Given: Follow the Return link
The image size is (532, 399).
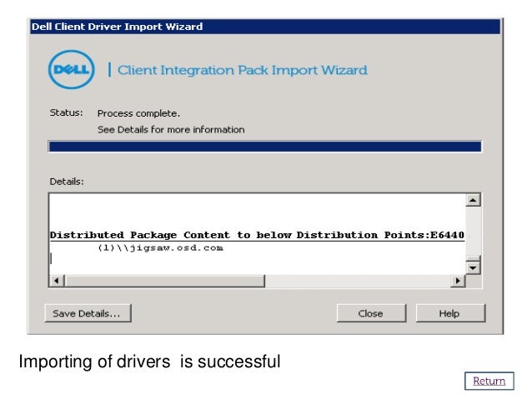Looking at the screenshot, I should [489, 381].
